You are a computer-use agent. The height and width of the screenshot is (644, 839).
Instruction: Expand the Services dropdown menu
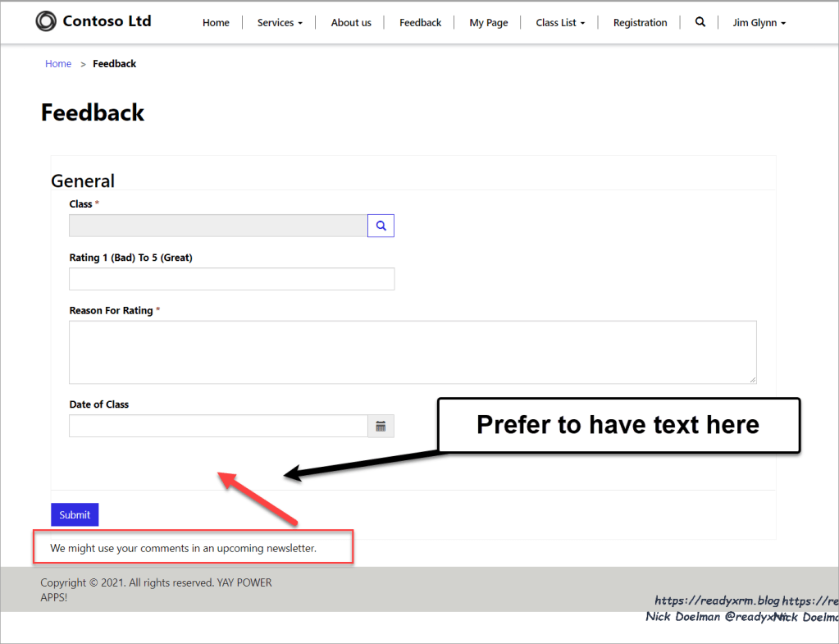pos(280,23)
